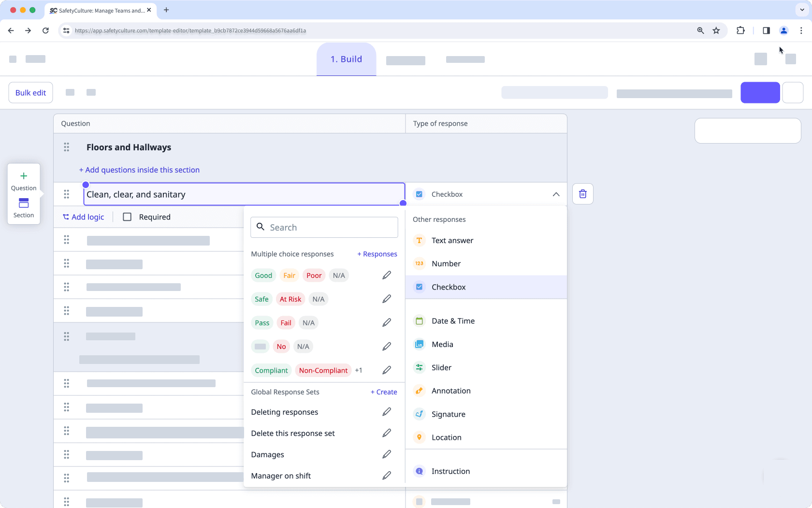Screen dimensions: 812x508
Task: Edit the Good/Fair/Poor response set
Action: [x=386, y=275]
